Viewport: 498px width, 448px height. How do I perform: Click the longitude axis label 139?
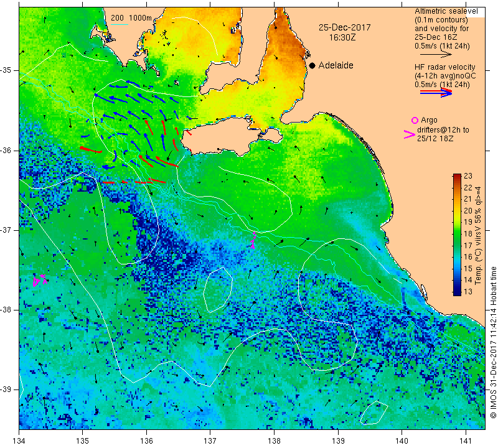tap(338, 441)
